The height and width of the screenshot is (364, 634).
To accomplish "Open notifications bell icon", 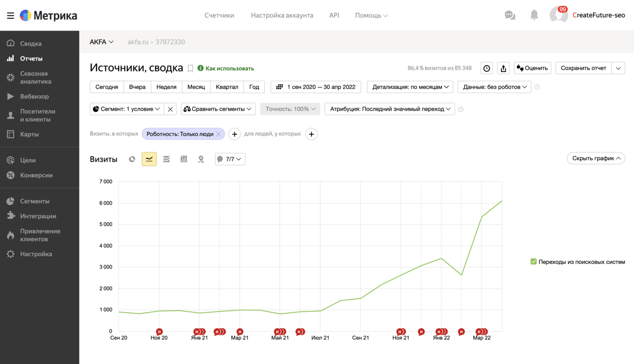I will (x=534, y=15).
